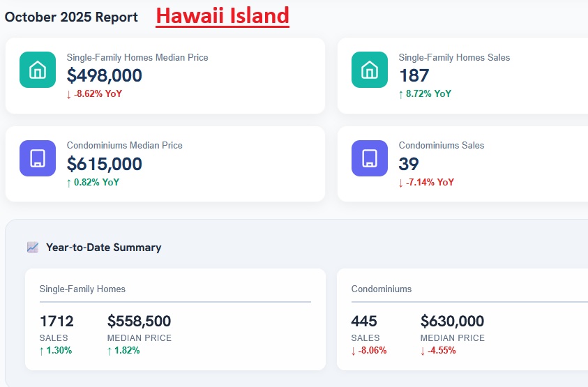Image resolution: width=588 pixels, height=387 pixels.
Task: Click the Condominiums Sales building icon
Action: 370,158
